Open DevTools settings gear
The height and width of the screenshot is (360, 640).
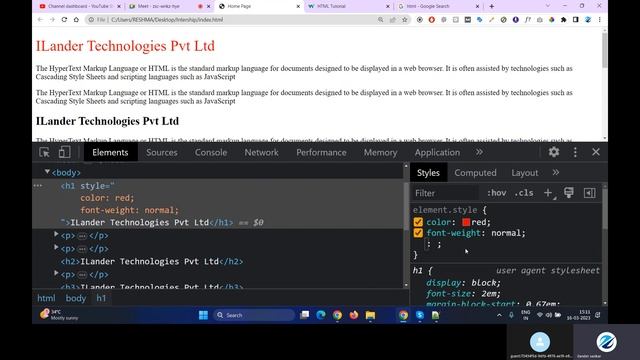point(553,152)
